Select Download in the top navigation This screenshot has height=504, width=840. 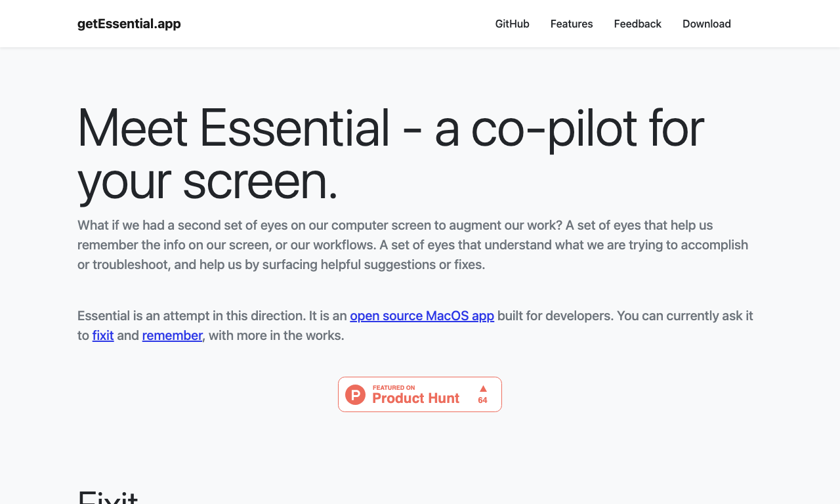tap(707, 24)
